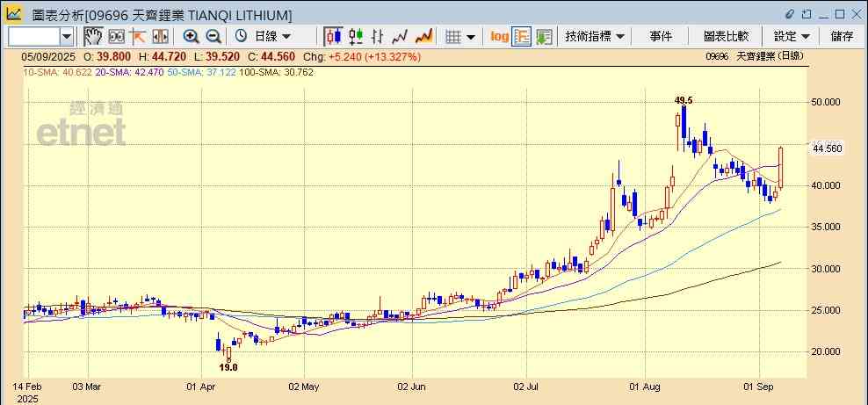Click the grid lines icon
868x405 pixels.
pyautogui.click(x=454, y=37)
